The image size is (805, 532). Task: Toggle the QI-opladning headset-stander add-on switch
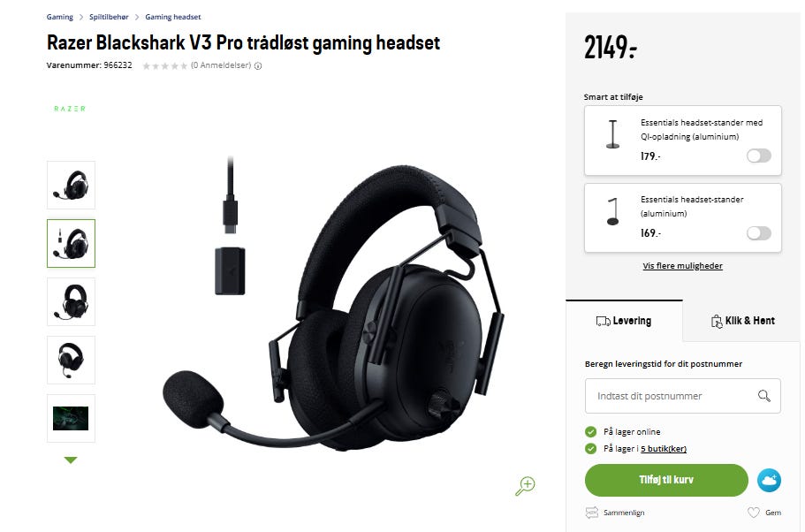[x=759, y=156]
